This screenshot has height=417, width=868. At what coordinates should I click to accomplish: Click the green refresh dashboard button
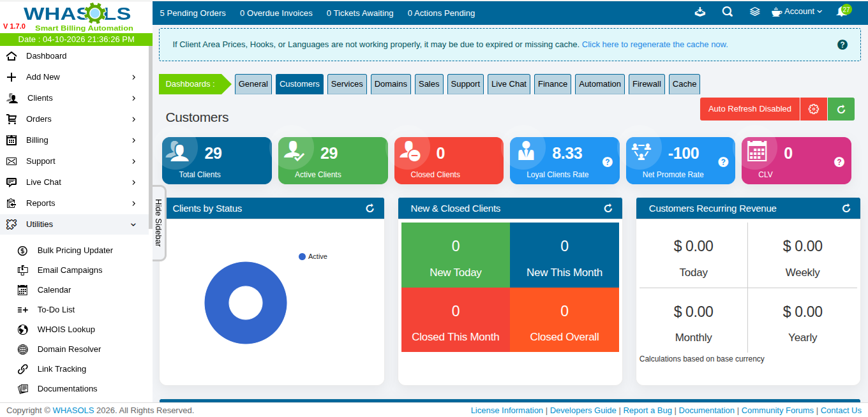(x=841, y=109)
